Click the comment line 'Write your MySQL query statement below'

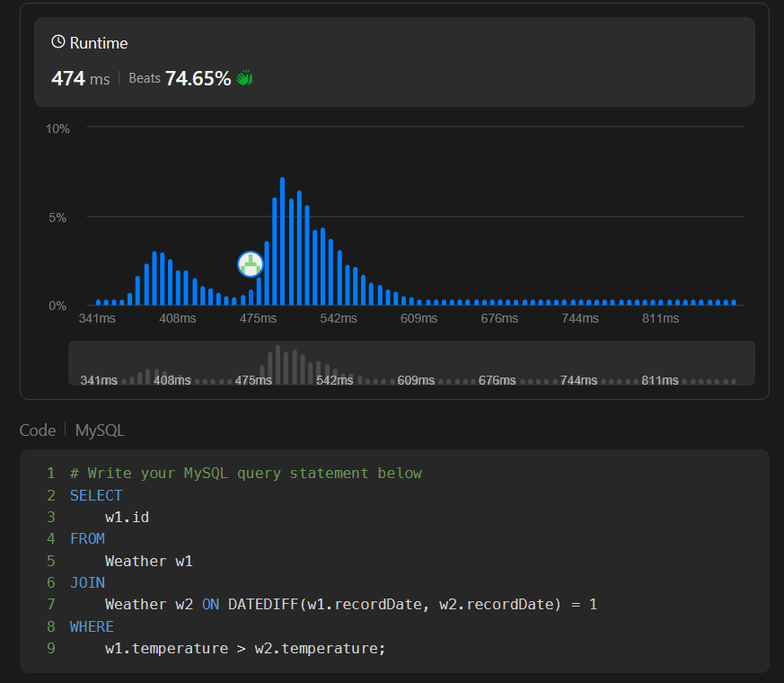point(246,474)
